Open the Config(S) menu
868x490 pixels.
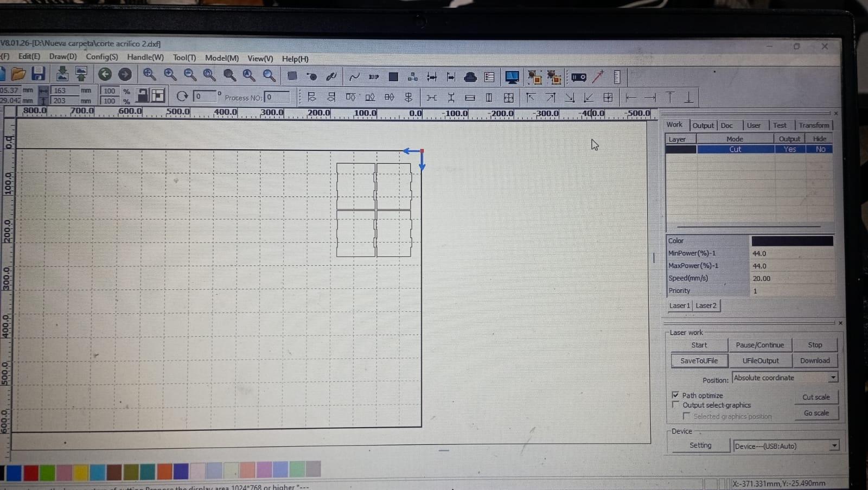point(101,57)
